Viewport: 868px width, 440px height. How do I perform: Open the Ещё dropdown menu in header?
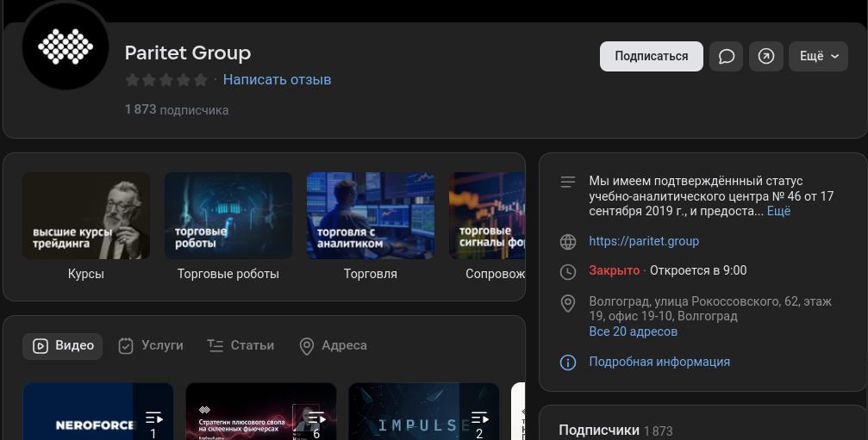(x=818, y=56)
